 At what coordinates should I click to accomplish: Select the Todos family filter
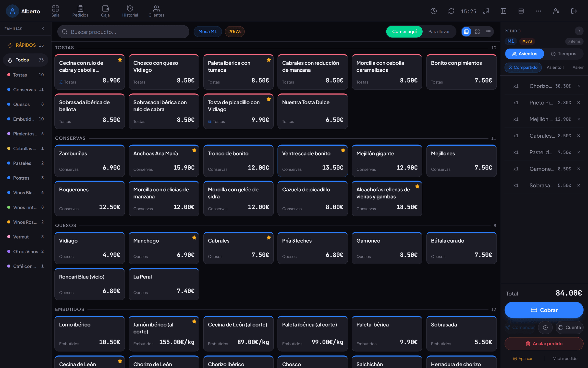click(x=25, y=60)
